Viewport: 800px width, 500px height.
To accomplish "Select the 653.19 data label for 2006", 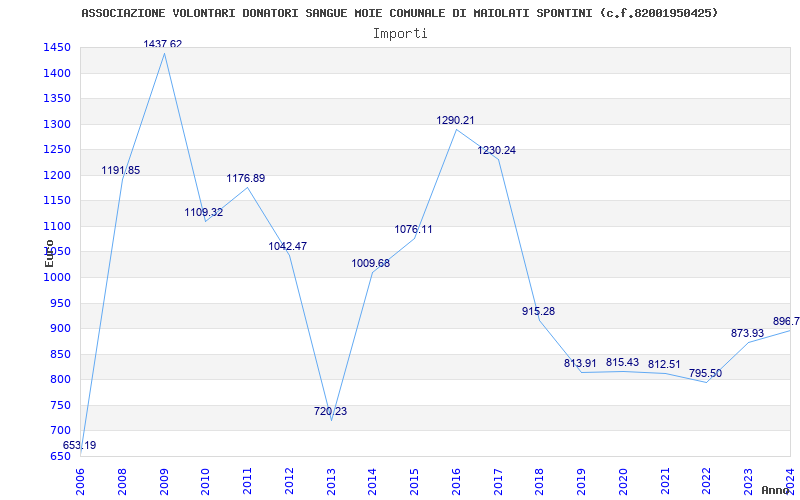I will click(80, 445).
